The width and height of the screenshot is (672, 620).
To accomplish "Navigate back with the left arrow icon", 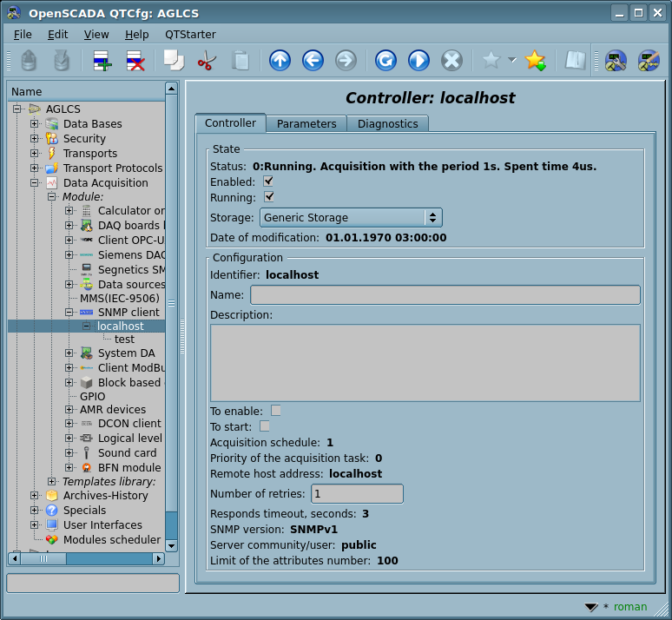I will pyautogui.click(x=313, y=61).
